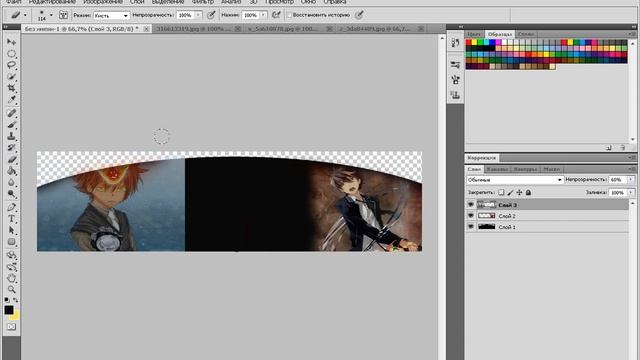Select the Eraser tool in toolbox
Screen dimensions: 640x360
(x=11, y=159)
